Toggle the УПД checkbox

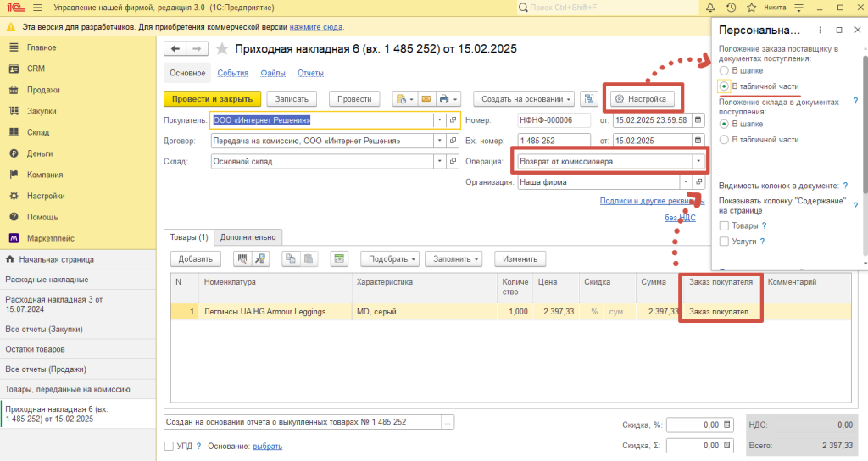point(170,446)
